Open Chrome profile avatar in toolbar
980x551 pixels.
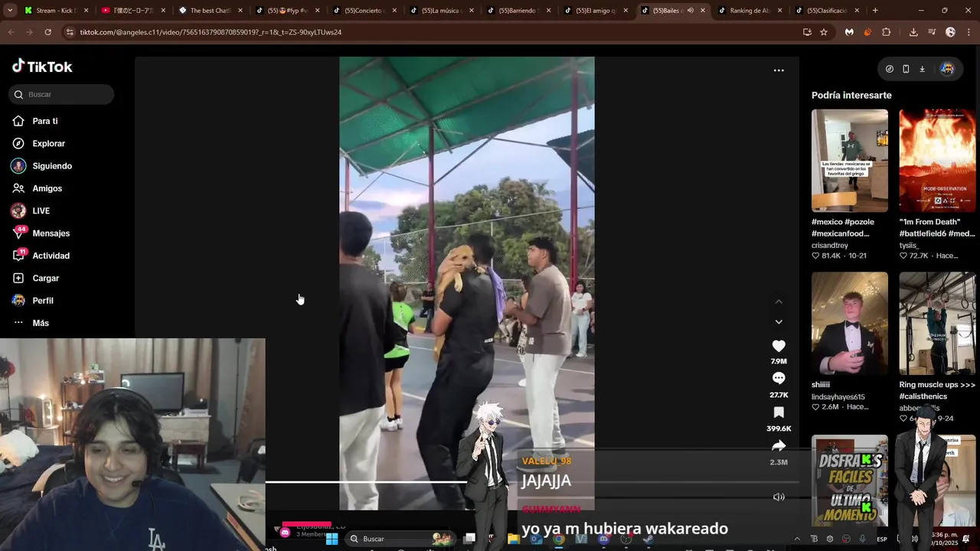pos(950,32)
